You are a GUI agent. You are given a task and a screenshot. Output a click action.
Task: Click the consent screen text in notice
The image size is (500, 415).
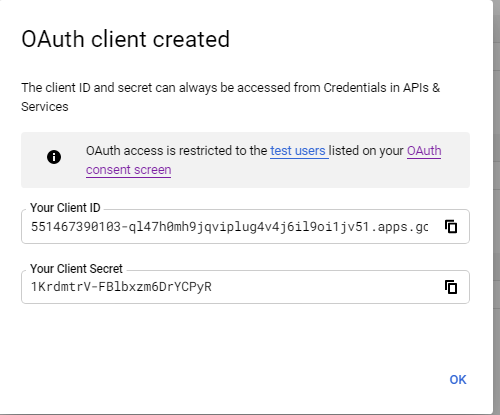[x=129, y=170]
